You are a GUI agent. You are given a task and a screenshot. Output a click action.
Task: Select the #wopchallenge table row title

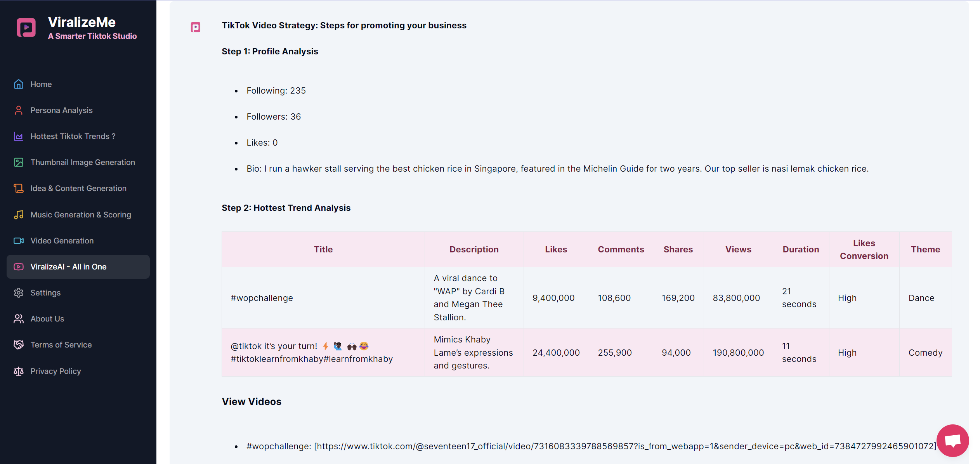click(262, 298)
